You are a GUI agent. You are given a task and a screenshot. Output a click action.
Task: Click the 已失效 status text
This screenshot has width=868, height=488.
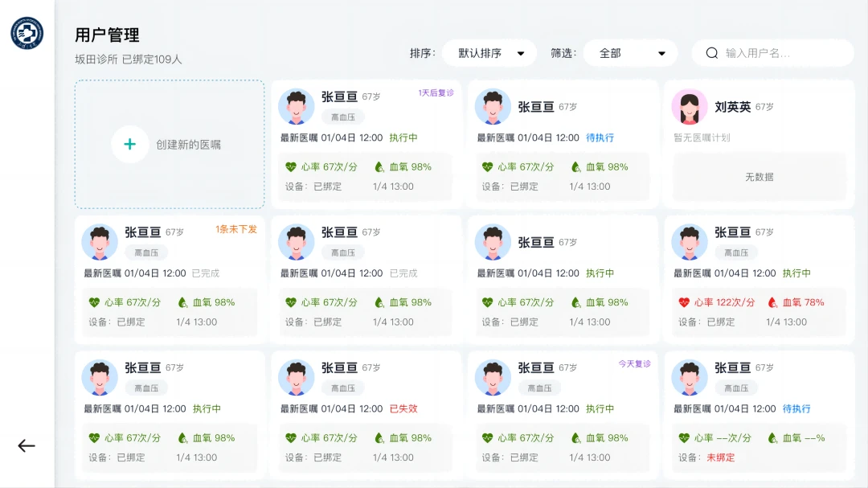pos(403,408)
